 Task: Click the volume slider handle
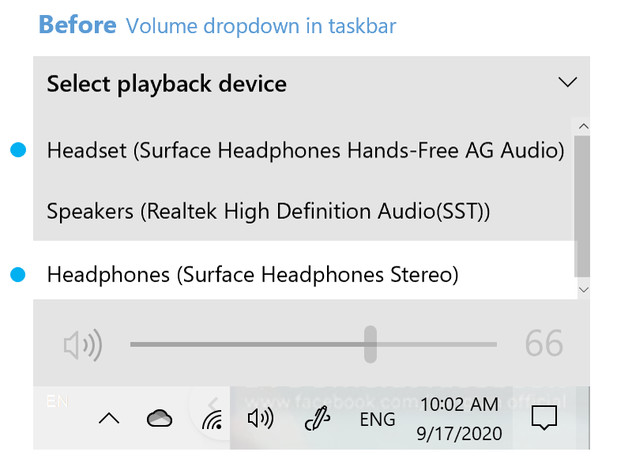(370, 345)
